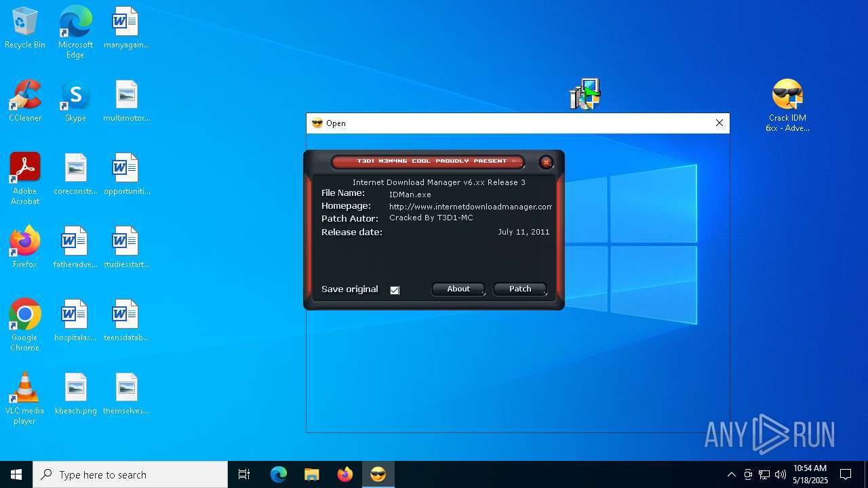
Task: Open the notification center
Action: click(846, 474)
